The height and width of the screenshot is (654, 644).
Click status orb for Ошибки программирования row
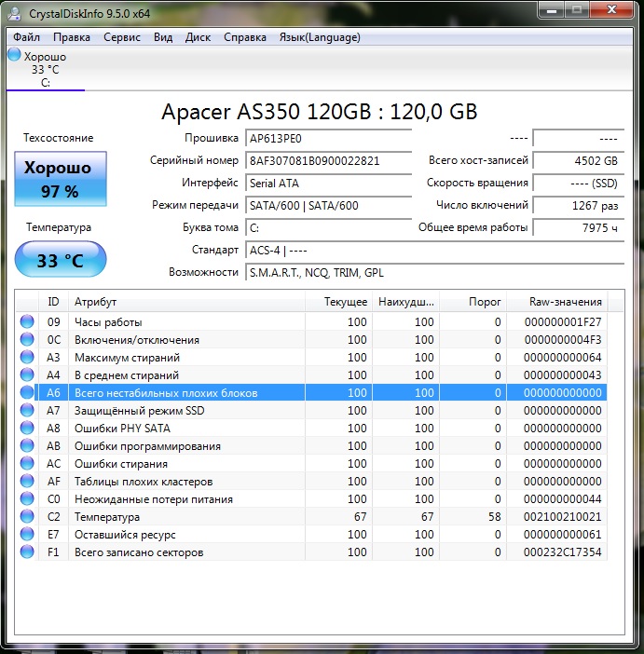click(x=27, y=446)
